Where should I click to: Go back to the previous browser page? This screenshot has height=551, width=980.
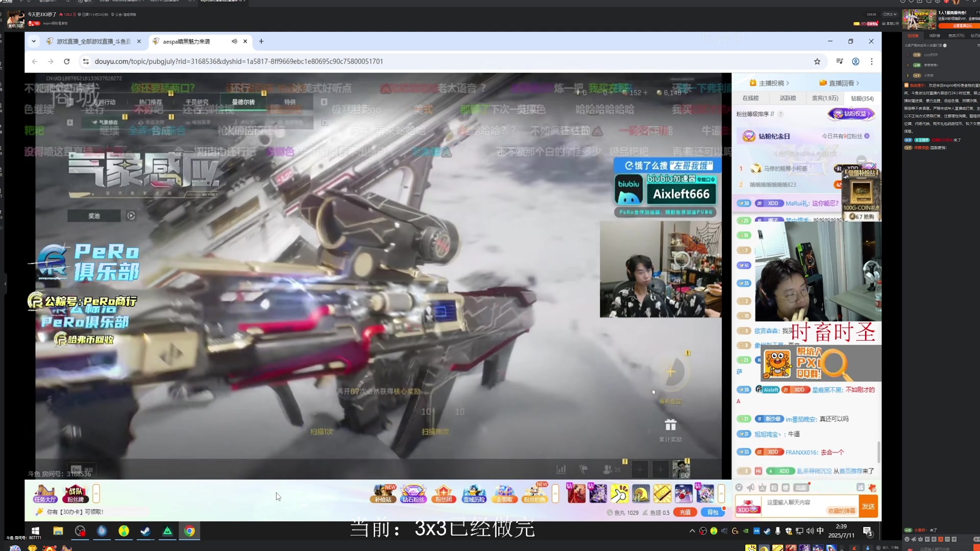pos(35,61)
